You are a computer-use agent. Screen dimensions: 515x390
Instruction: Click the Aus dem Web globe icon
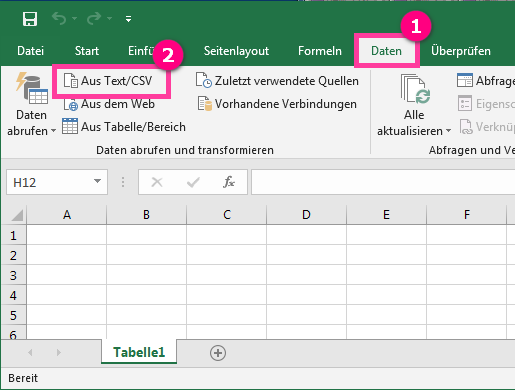[x=71, y=104]
